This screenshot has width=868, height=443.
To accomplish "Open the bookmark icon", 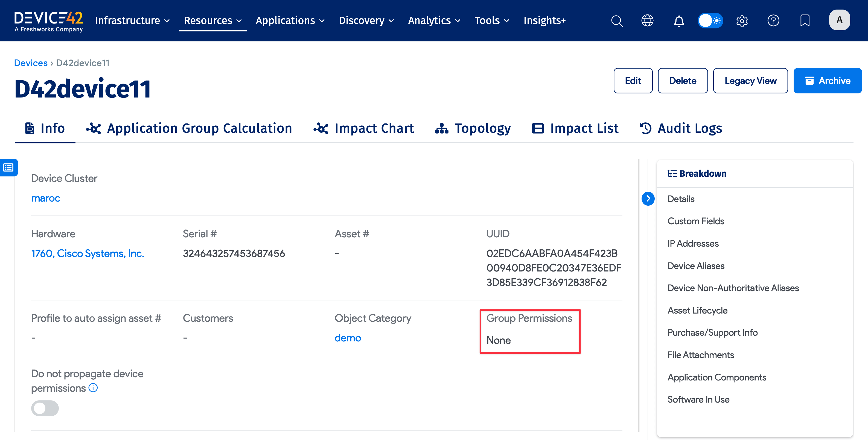I will 805,20.
